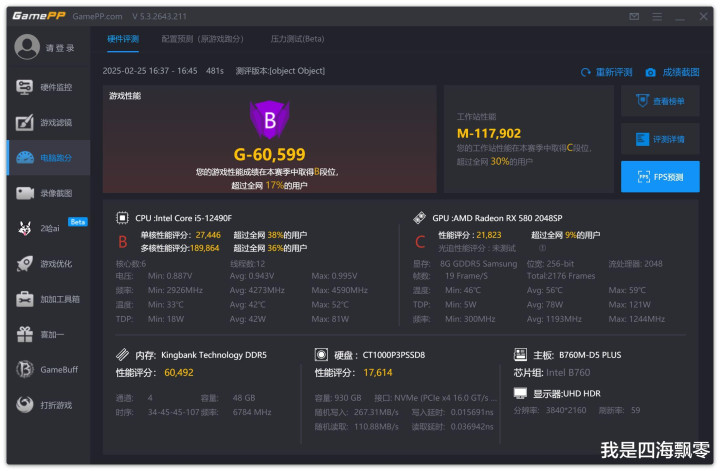Click memory score 60,492
Screen dimensions: 720x471
tap(179, 372)
